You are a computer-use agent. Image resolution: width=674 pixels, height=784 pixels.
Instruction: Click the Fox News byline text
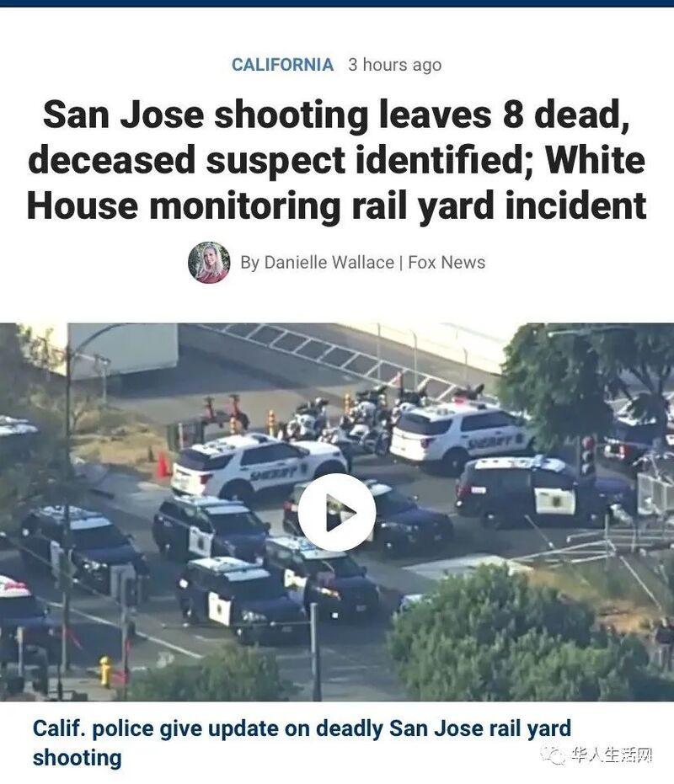447,263
